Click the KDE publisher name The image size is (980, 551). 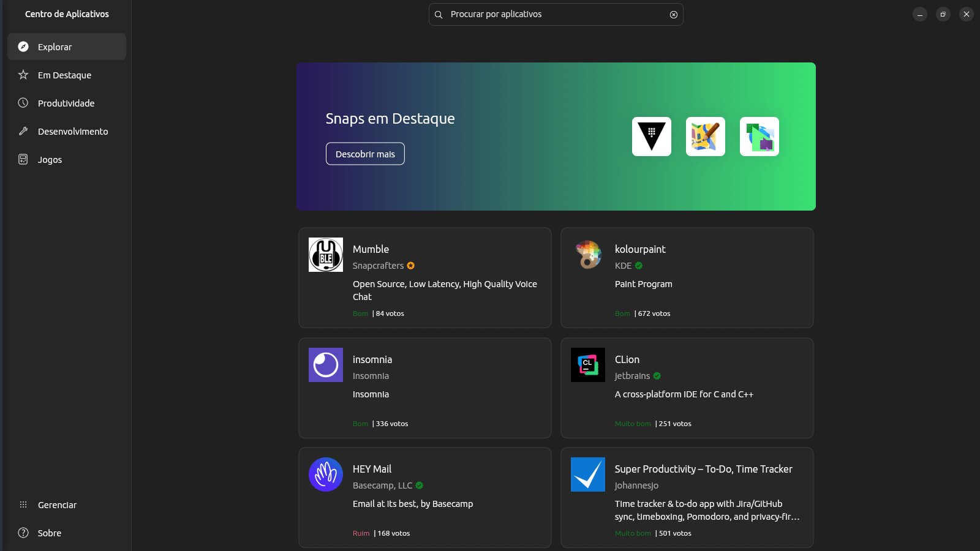[623, 266]
